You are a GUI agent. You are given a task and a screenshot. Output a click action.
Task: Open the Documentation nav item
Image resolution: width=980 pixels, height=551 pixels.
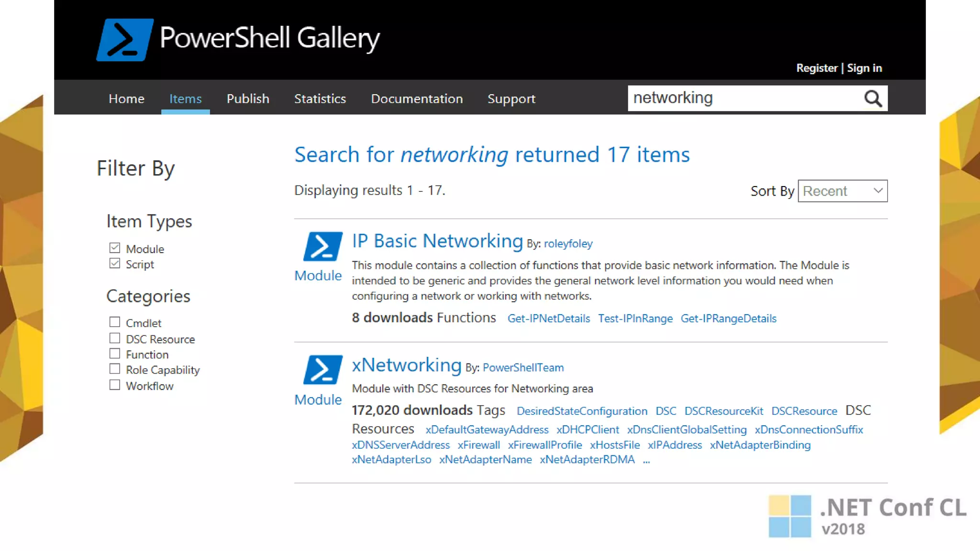pyautogui.click(x=417, y=99)
